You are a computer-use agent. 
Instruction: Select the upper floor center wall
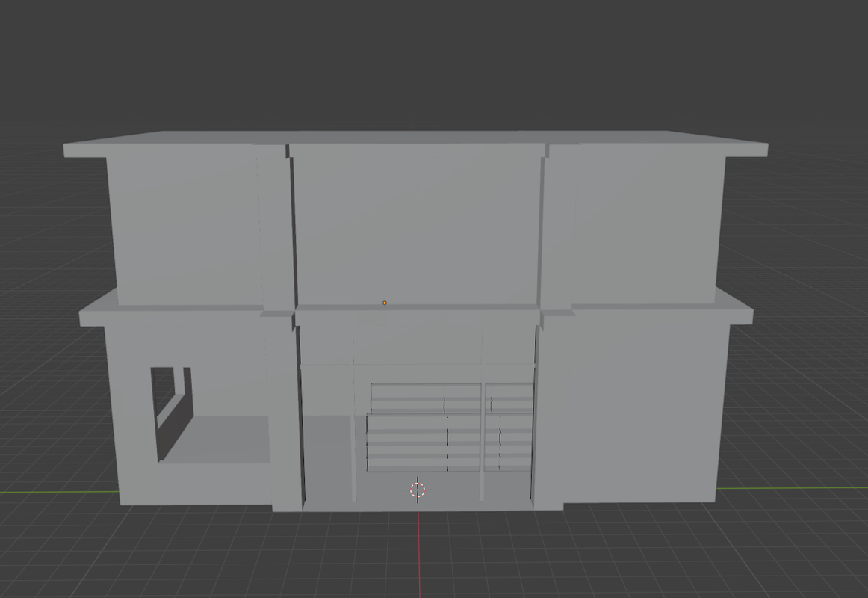[x=418, y=229]
